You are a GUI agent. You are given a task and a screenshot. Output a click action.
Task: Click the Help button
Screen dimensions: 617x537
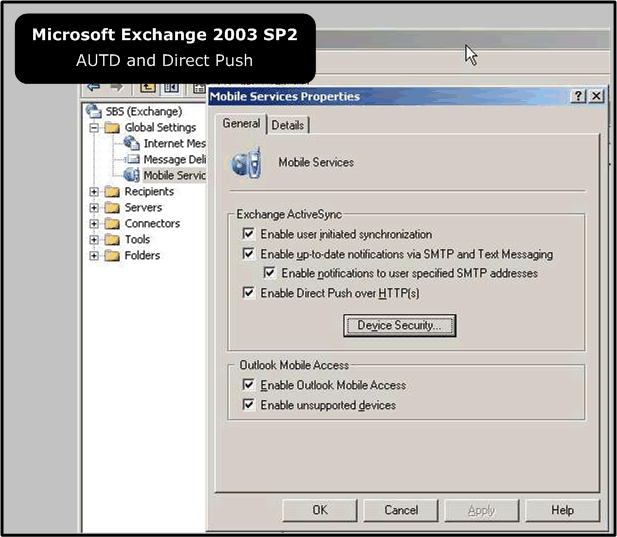562,510
